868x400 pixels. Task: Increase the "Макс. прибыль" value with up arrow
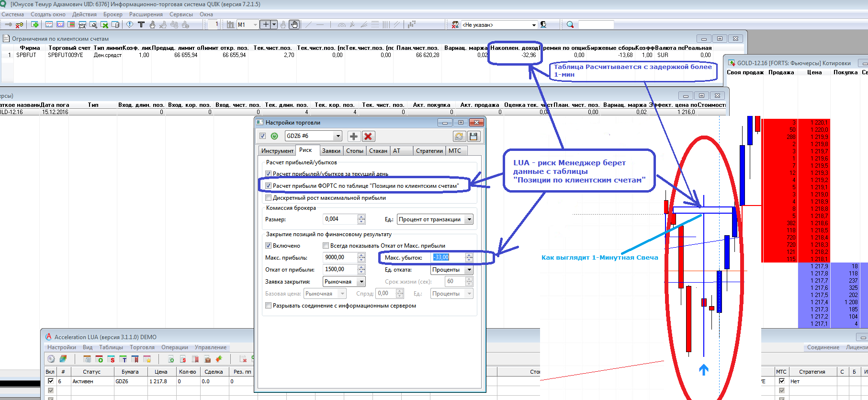pyautogui.click(x=361, y=255)
